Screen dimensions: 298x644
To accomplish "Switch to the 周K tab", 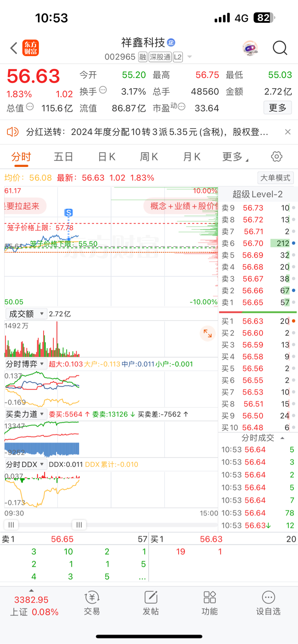I will (x=149, y=157).
